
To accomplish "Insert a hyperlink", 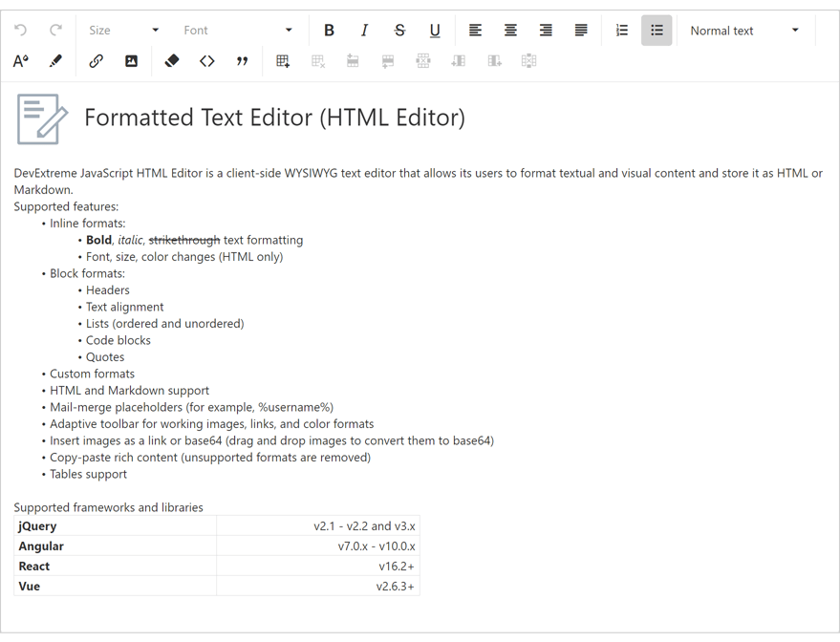I will 95,60.
